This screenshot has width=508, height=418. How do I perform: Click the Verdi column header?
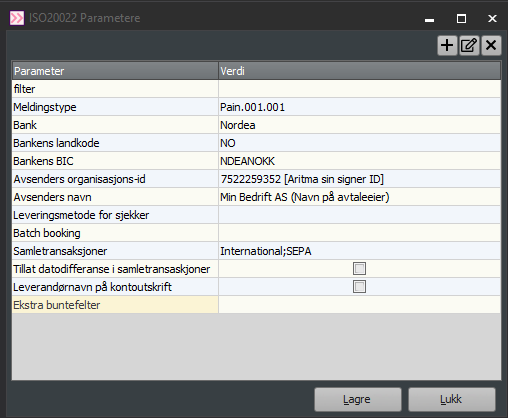click(360, 71)
